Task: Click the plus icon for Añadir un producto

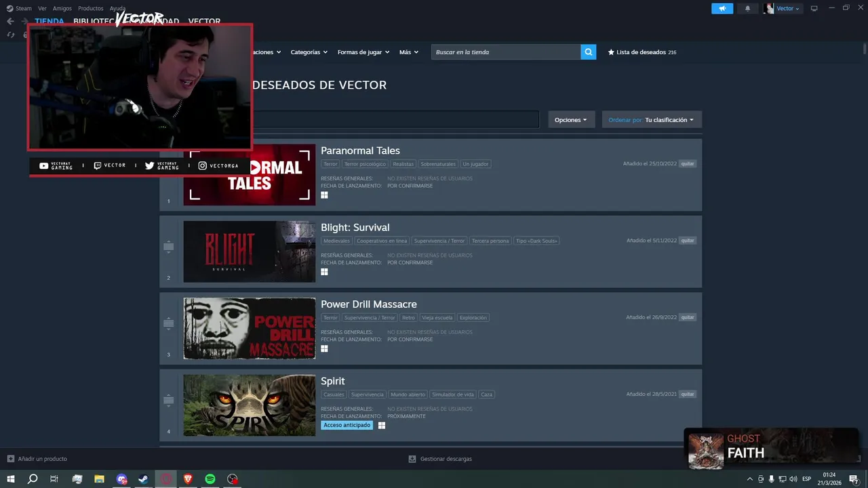Action: 10,459
